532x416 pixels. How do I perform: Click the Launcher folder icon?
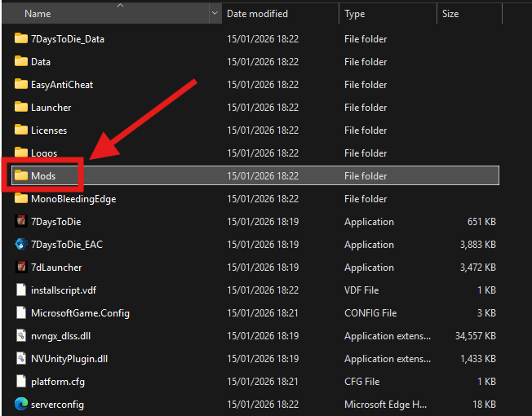(21, 107)
